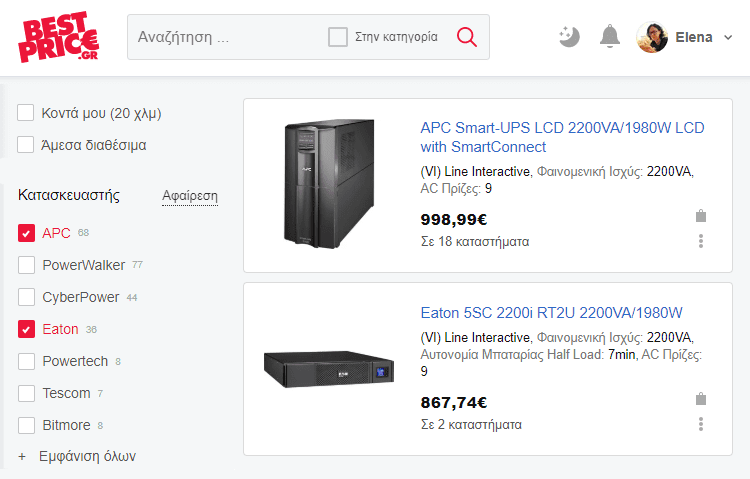Open the BestPrice.gr logo home link
Image resolution: width=750 pixels, height=479 pixels.
pos(58,37)
